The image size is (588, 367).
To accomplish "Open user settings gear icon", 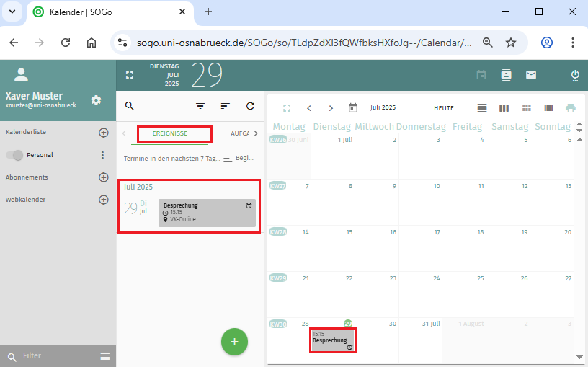I will click(x=96, y=100).
